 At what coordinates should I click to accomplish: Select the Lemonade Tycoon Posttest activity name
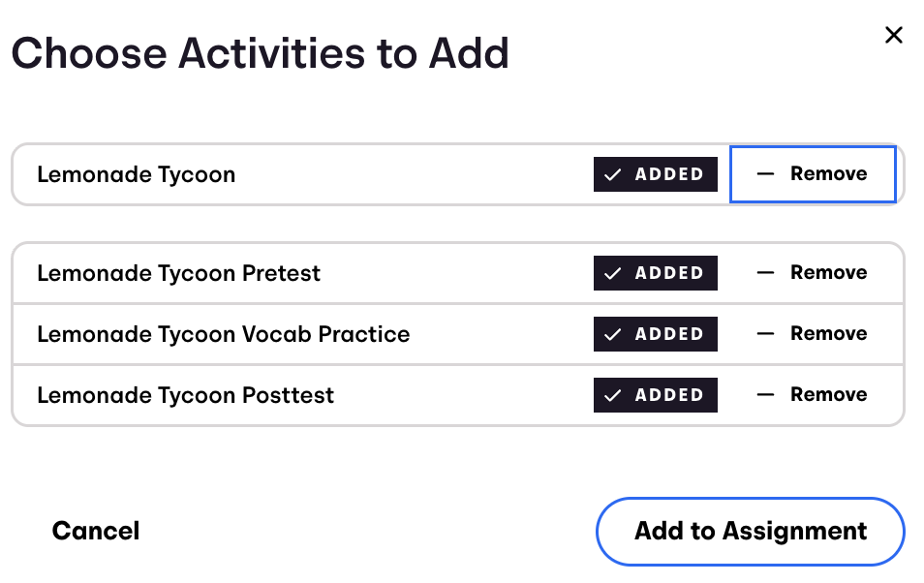[x=185, y=396]
